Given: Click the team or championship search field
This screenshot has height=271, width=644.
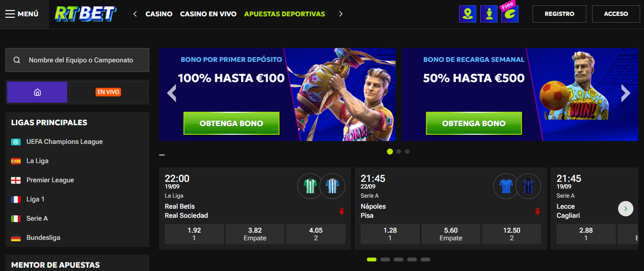Looking at the screenshot, I should (77, 60).
